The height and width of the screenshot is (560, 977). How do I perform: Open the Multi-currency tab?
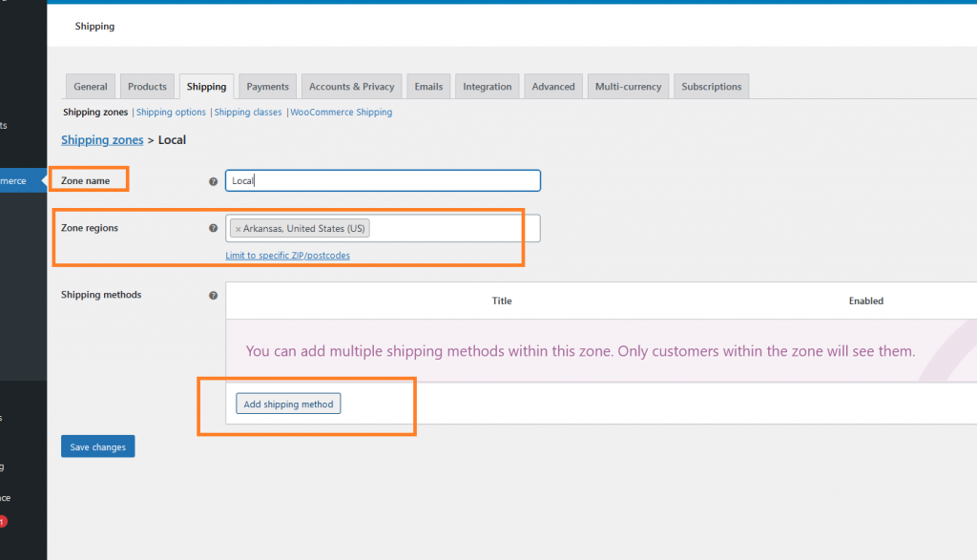[628, 87]
